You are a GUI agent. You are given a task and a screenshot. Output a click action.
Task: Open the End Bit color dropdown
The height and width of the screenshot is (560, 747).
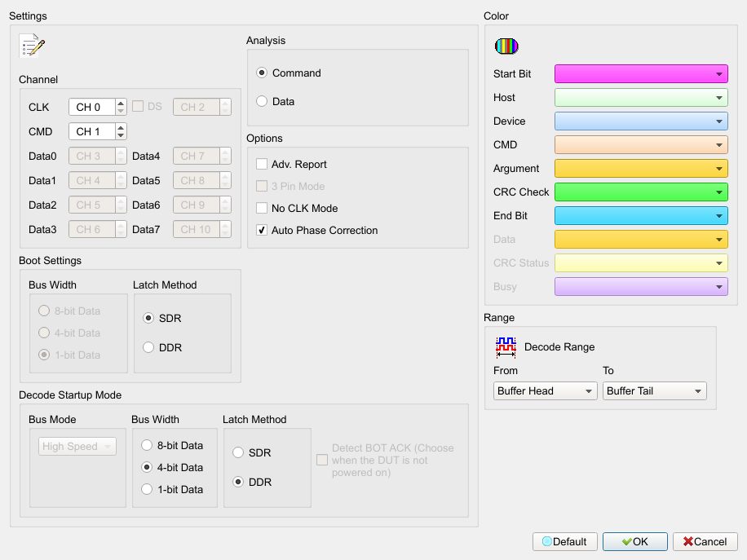[x=641, y=216]
